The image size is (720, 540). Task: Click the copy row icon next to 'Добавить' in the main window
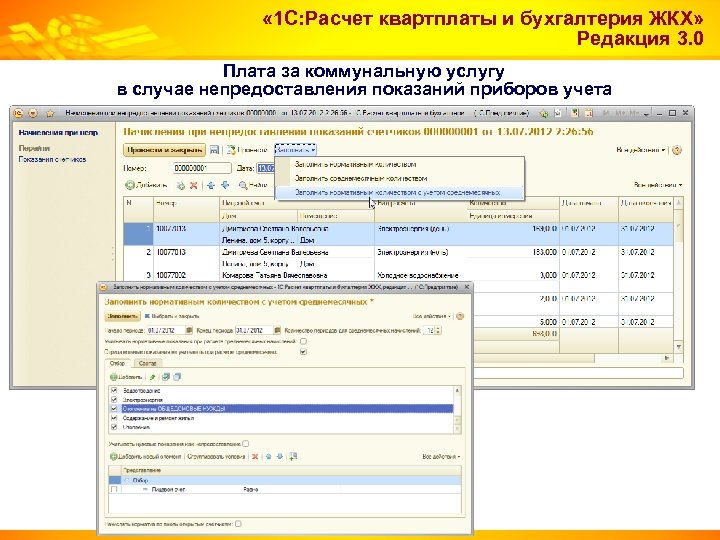[181, 186]
